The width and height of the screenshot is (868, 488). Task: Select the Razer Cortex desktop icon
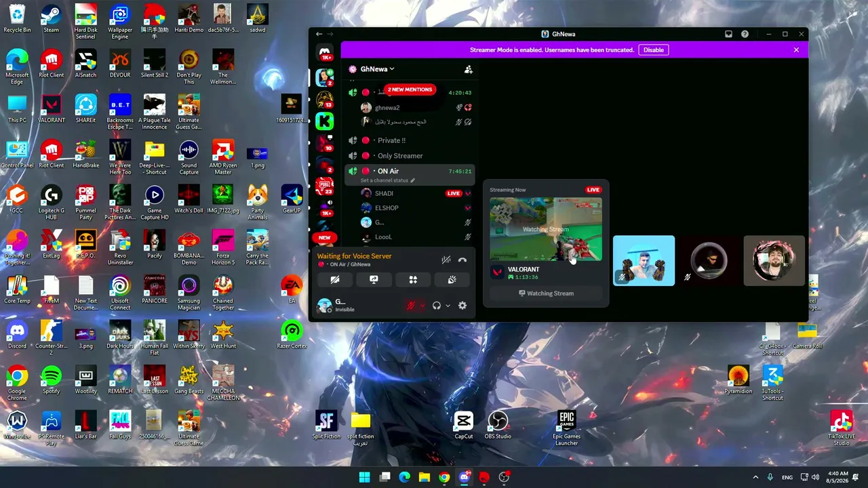(x=292, y=335)
